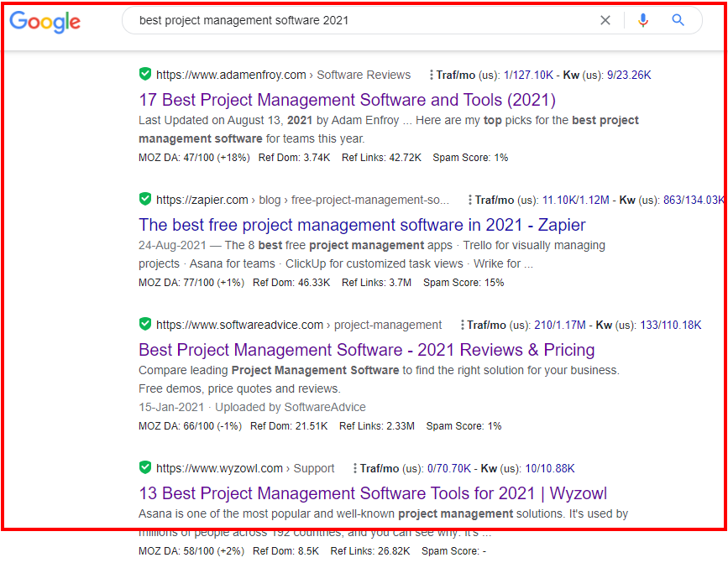Click '15-Jan-2021 · Uploaded by SoftwareAdvice' text
Viewport: 728px width, 568px height.
(252, 407)
